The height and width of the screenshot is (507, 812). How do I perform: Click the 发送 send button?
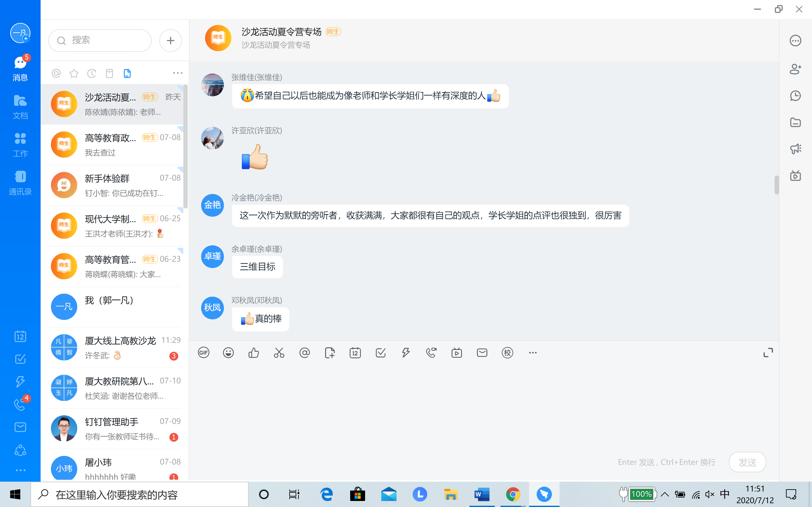coord(747,462)
